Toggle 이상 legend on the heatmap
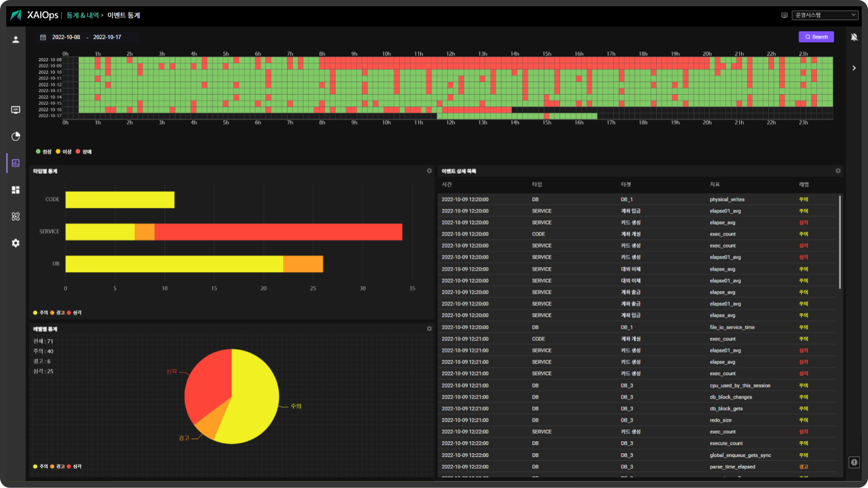 [x=64, y=152]
